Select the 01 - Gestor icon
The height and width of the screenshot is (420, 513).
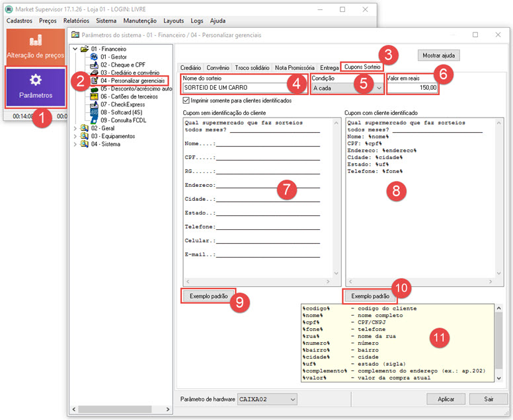coord(95,57)
